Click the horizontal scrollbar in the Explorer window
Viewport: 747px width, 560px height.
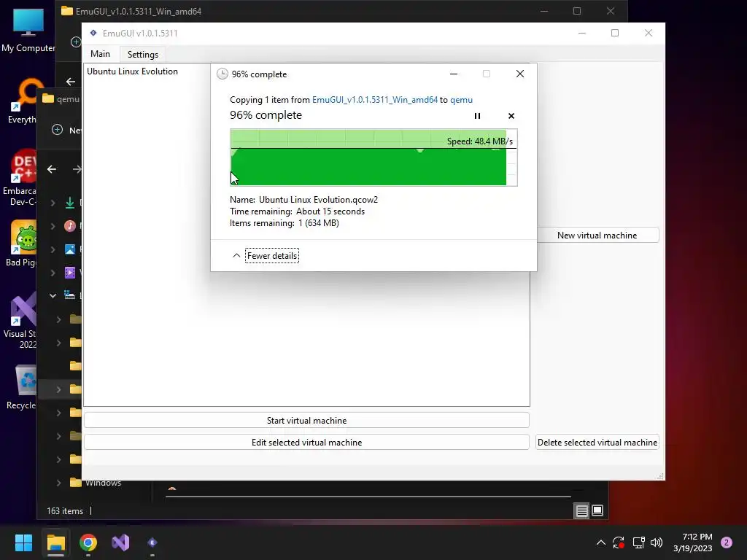(368, 497)
